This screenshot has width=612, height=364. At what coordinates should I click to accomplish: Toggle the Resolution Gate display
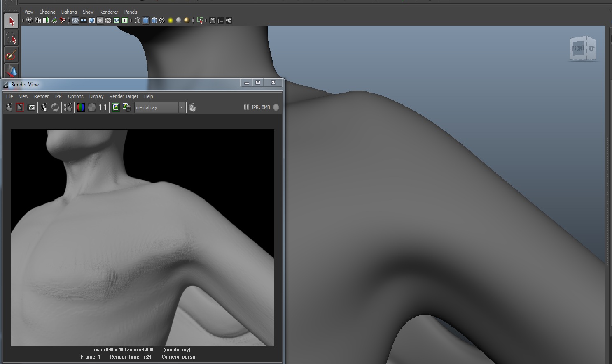(92, 20)
